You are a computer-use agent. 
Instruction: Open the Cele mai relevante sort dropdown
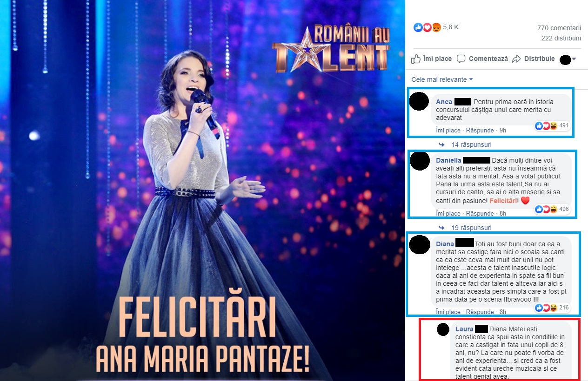click(442, 79)
